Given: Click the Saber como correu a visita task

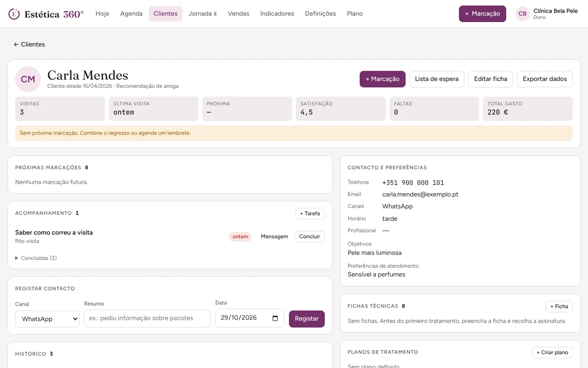Looking at the screenshot, I should (x=54, y=233).
